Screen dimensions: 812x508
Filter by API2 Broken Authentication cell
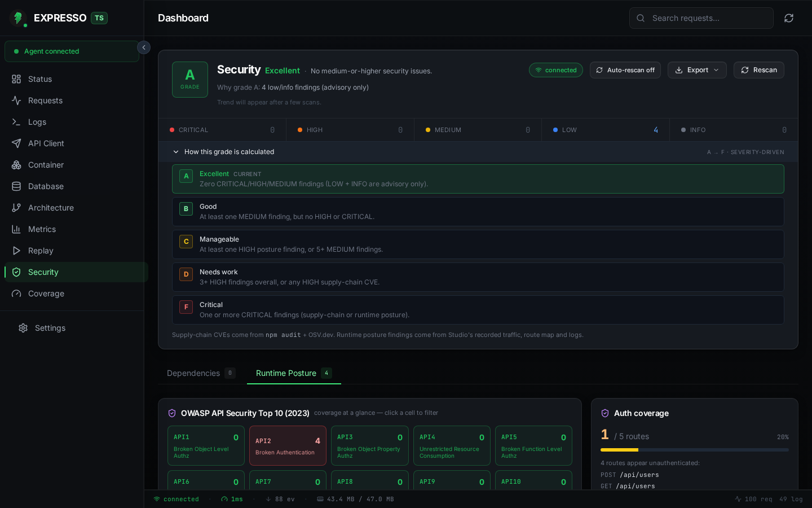coord(288,445)
